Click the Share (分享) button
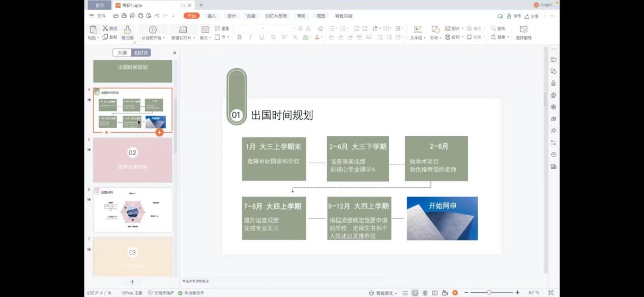Image resolution: width=644 pixels, height=297 pixels. [x=532, y=16]
